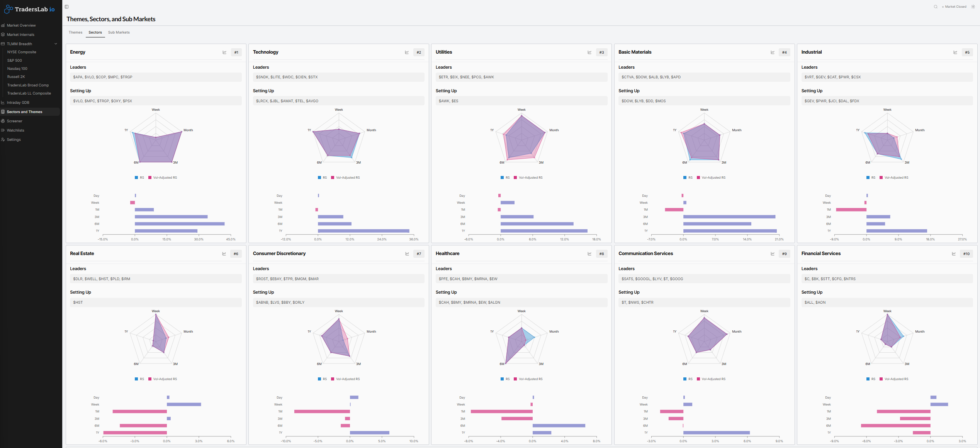The height and width of the screenshot is (448, 980).
Task: Select Nasdaq 100 under TLMM Breadth
Action: point(17,69)
